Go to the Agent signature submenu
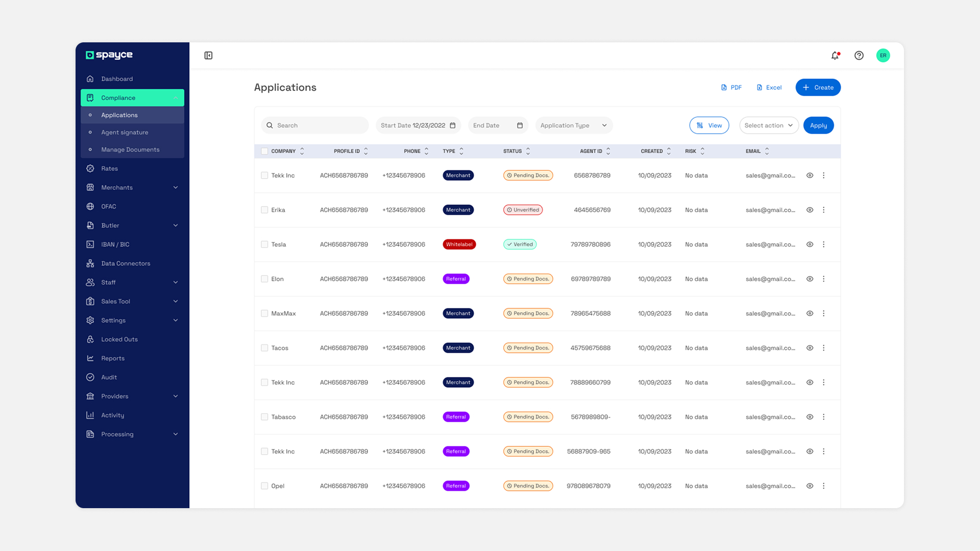980x551 pixels. click(x=125, y=133)
